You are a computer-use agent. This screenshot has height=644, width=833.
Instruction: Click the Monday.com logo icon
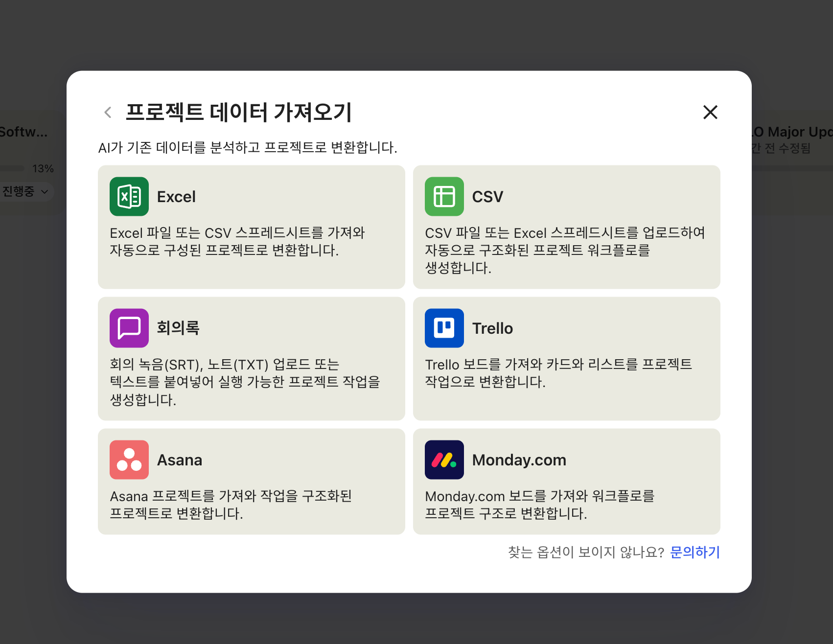point(444,460)
